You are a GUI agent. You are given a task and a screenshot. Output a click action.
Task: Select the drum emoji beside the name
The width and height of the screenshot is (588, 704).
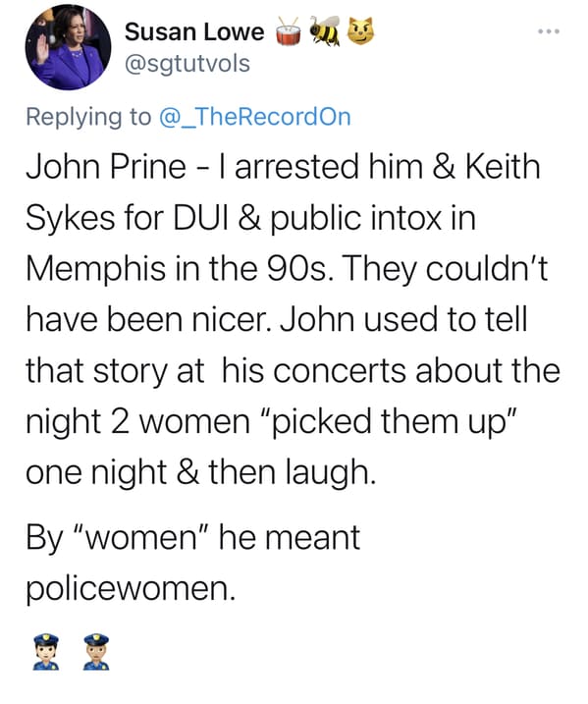point(288,31)
